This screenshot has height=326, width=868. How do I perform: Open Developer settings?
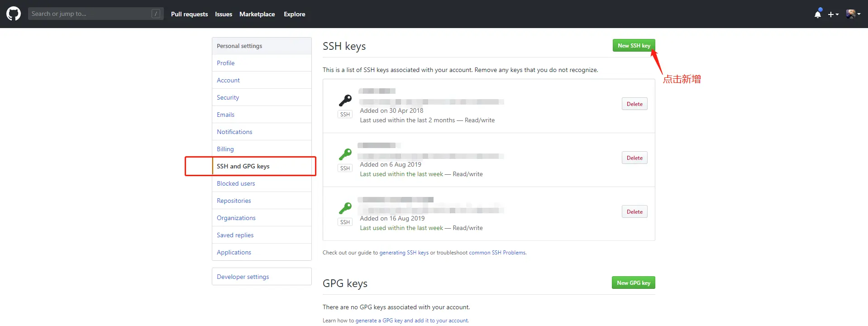pyautogui.click(x=262, y=277)
